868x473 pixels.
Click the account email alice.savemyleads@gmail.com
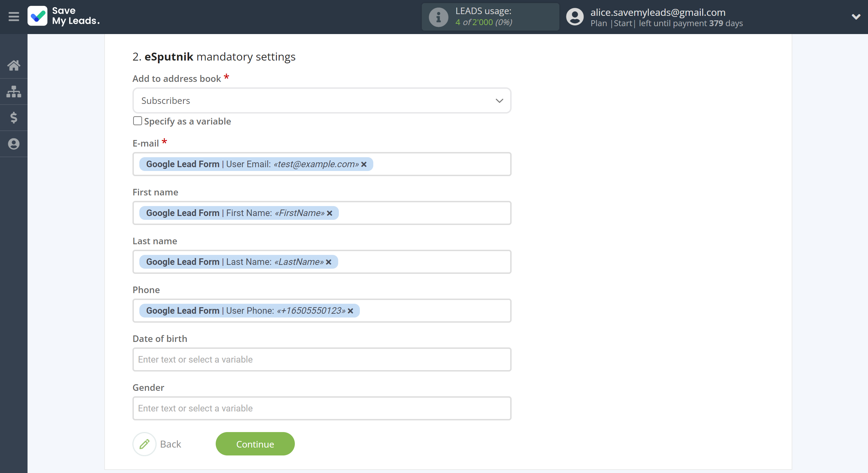pos(658,12)
